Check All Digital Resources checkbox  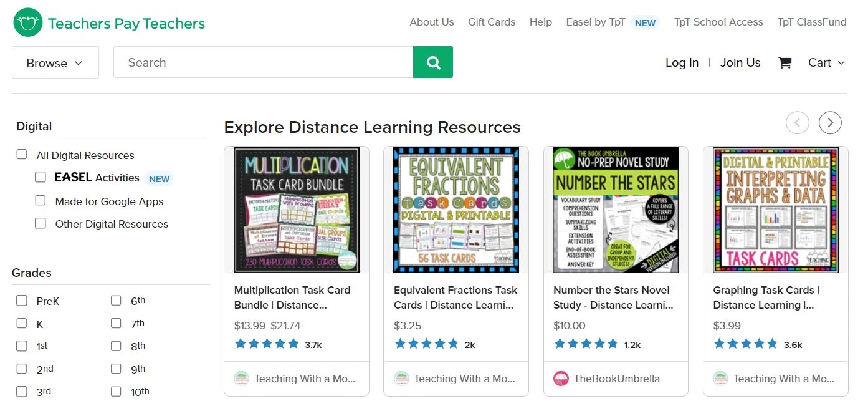pyautogui.click(x=22, y=154)
